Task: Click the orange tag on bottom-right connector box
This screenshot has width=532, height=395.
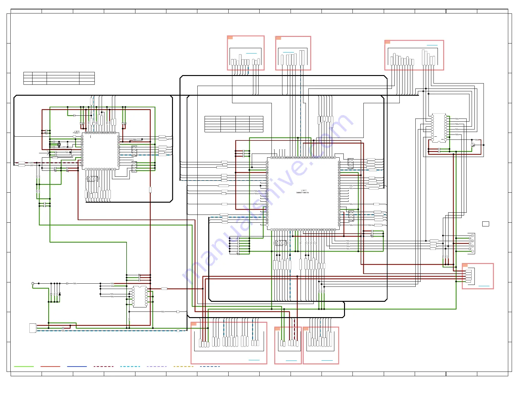Action: coord(306,329)
